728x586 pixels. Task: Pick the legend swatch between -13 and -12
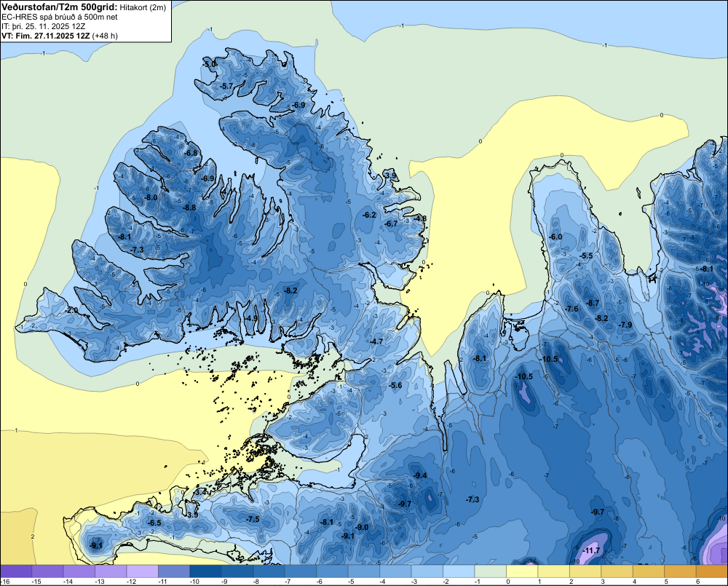click(x=111, y=571)
